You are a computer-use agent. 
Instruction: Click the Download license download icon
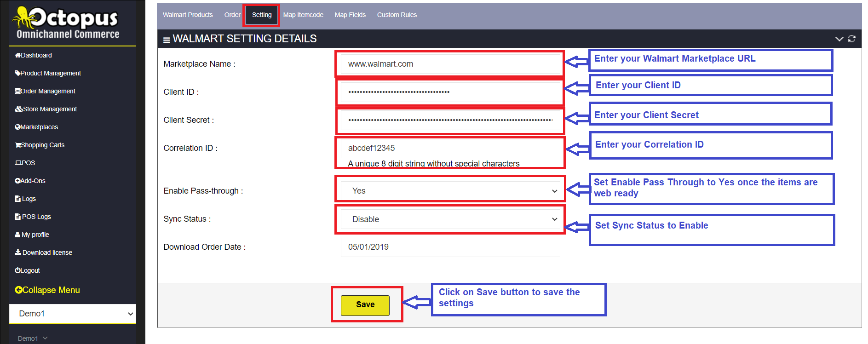point(18,252)
